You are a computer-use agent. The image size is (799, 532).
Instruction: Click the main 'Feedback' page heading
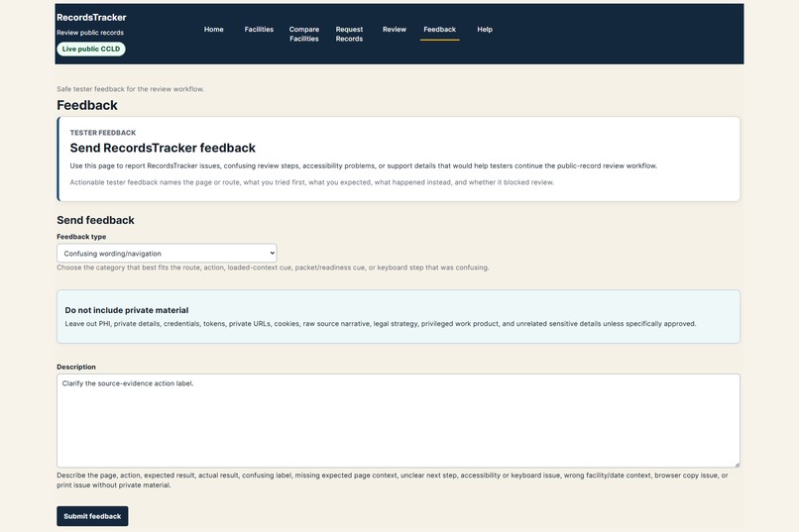pyautogui.click(x=87, y=105)
